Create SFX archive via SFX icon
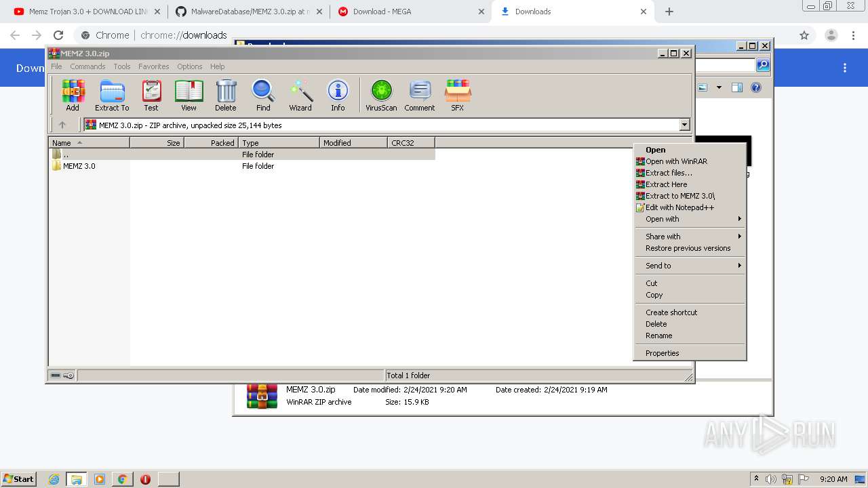This screenshot has height=488, width=868. [x=458, y=96]
